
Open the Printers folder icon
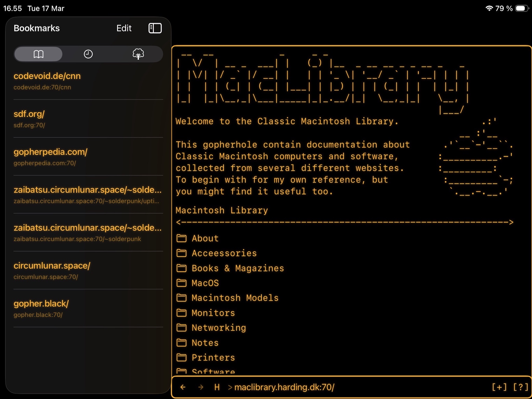pyautogui.click(x=181, y=358)
